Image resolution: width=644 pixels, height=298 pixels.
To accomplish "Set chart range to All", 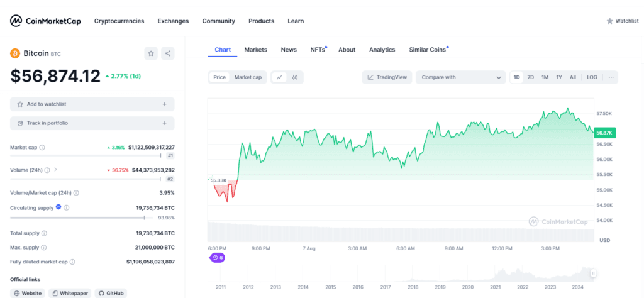I will (x=572, y=77).
